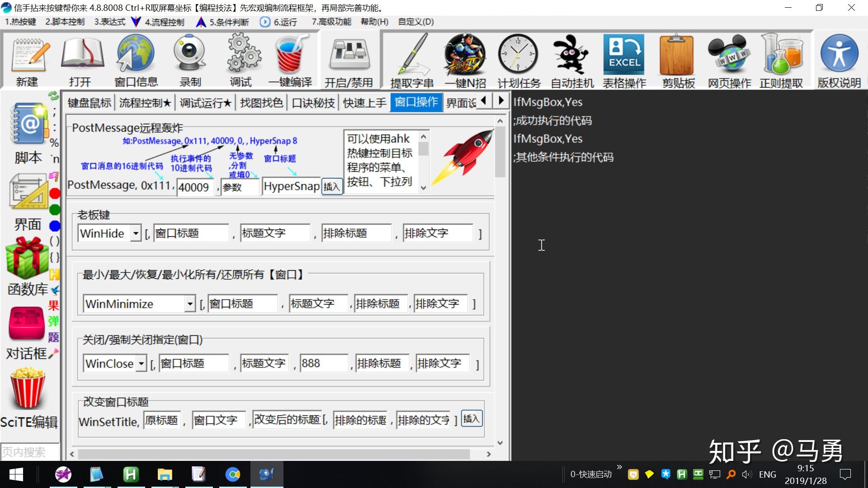Image resolution: width=868 pixels, height=488 pixels.
Task: Click the 888 input field in WinClose row
Action: [x=324, y=363]
